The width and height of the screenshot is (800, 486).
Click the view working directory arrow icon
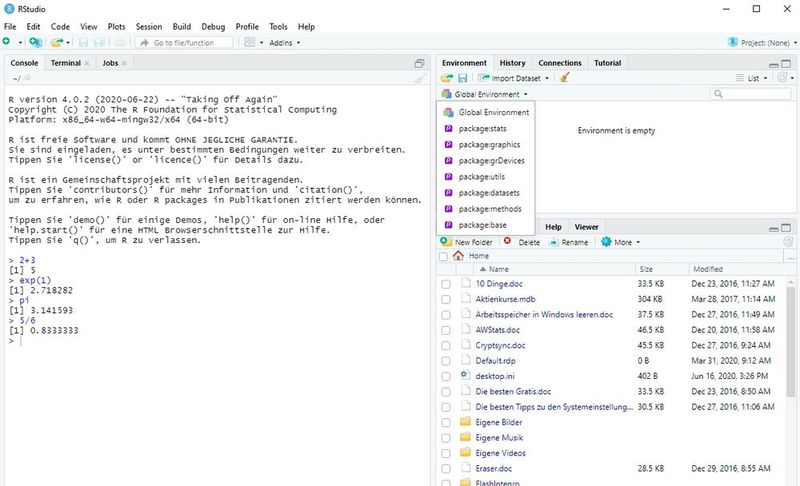[27, 78]
